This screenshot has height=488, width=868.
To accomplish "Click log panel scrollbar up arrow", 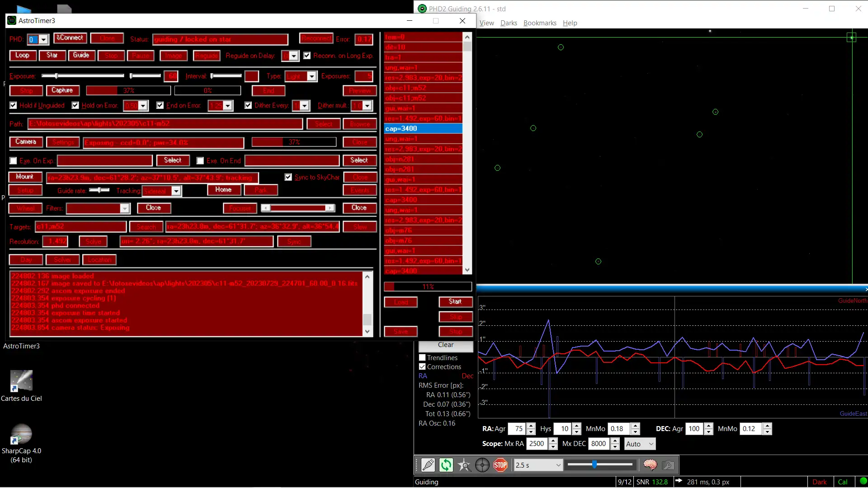I will click(367, 277).
